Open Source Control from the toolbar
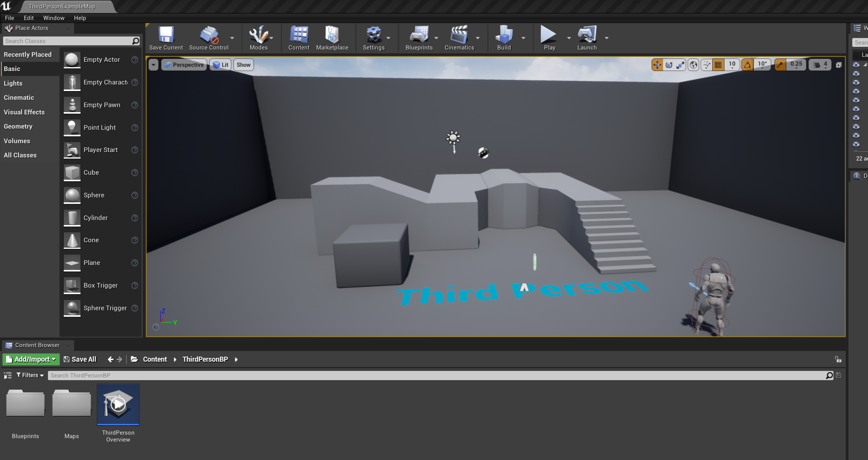This screenshot has width=868, height=460. [x=209, y=38]
